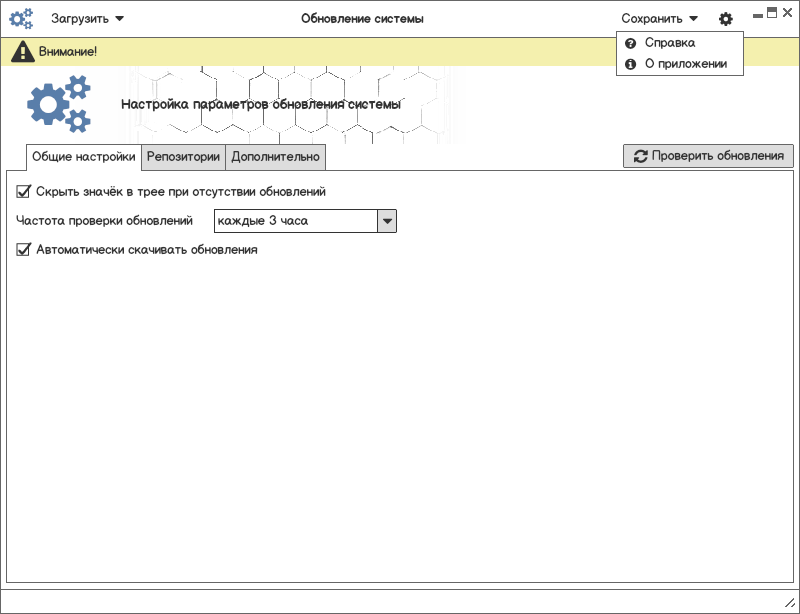Image resolution: width=800 pixels, height=614 pixels.
Task: Click the refresh arrows icon on Проверить обновления
Action: coord(640,156)
